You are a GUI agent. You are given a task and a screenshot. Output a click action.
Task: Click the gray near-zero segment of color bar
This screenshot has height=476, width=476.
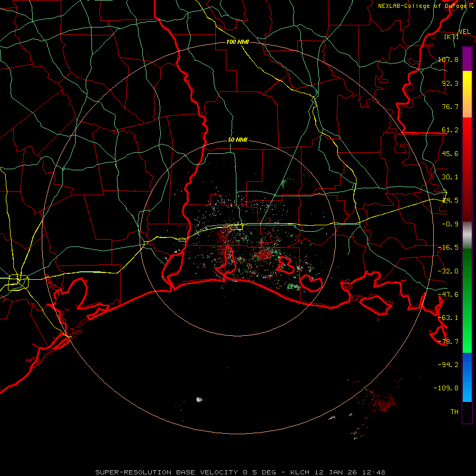[467, 235]
